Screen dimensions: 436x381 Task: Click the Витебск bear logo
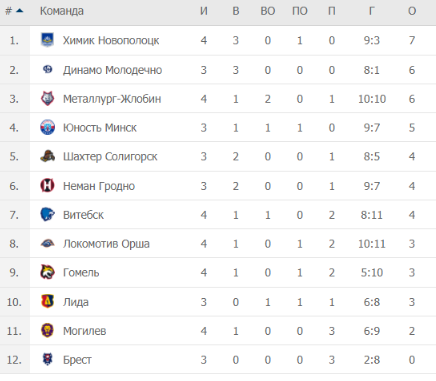click(47, 214)
